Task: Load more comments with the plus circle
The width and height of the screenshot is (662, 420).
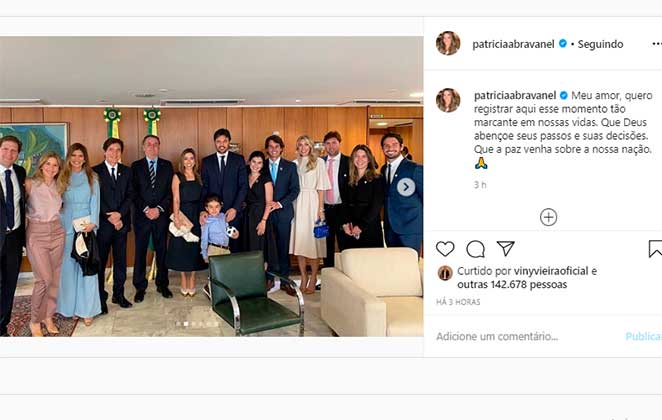Action: (548, 217)
